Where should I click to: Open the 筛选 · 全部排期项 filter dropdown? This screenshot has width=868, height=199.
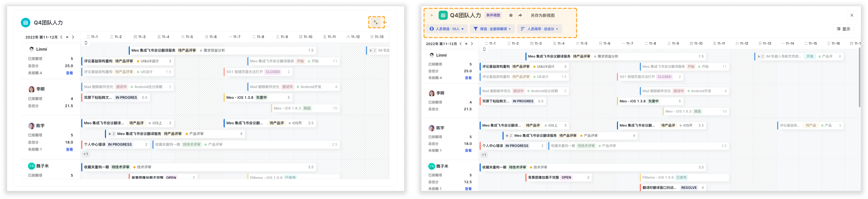pyautogui.click(x=492, y=29)
